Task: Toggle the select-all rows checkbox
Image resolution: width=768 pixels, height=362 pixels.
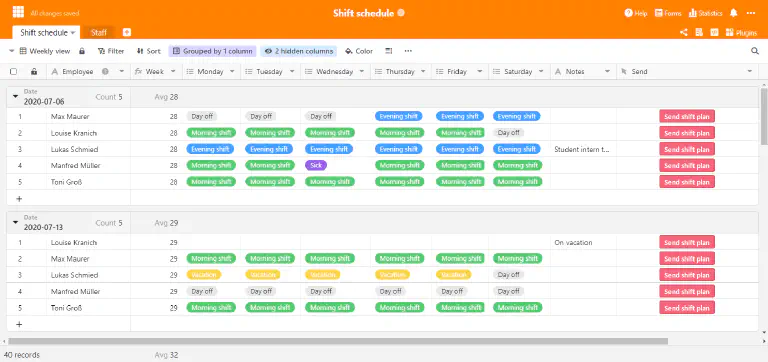Action: pos(14,72)
